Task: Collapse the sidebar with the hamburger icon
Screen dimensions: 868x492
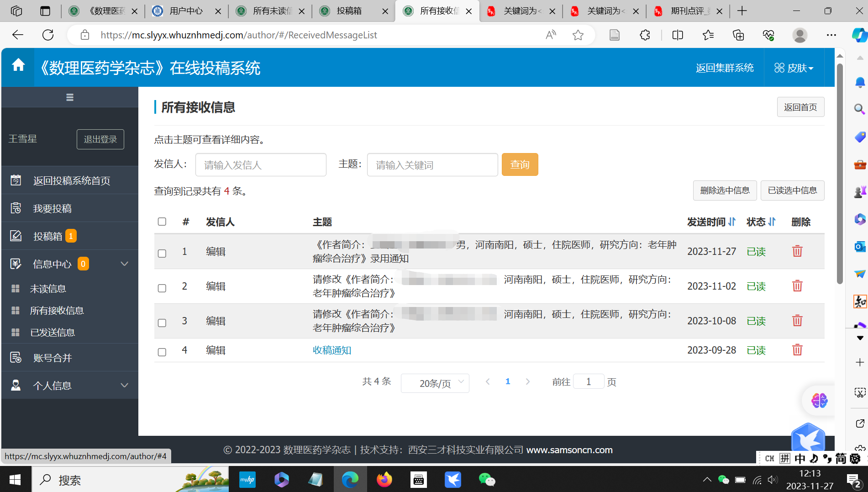Action: click(70, 97)
